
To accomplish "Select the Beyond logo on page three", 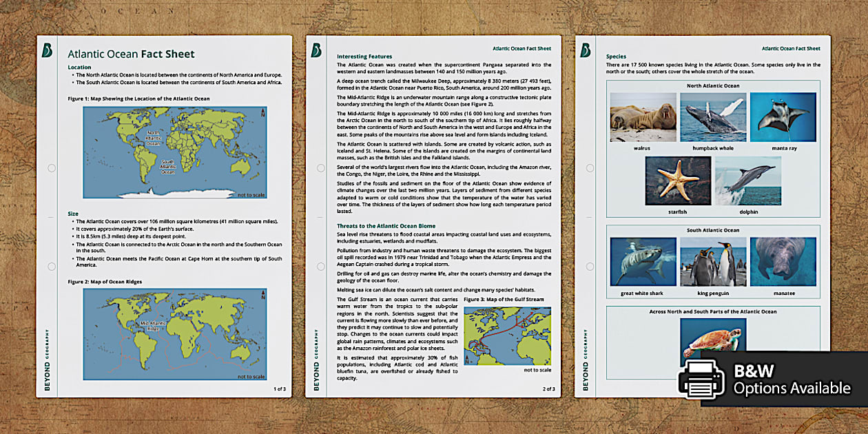I will [x=585, y=48].
